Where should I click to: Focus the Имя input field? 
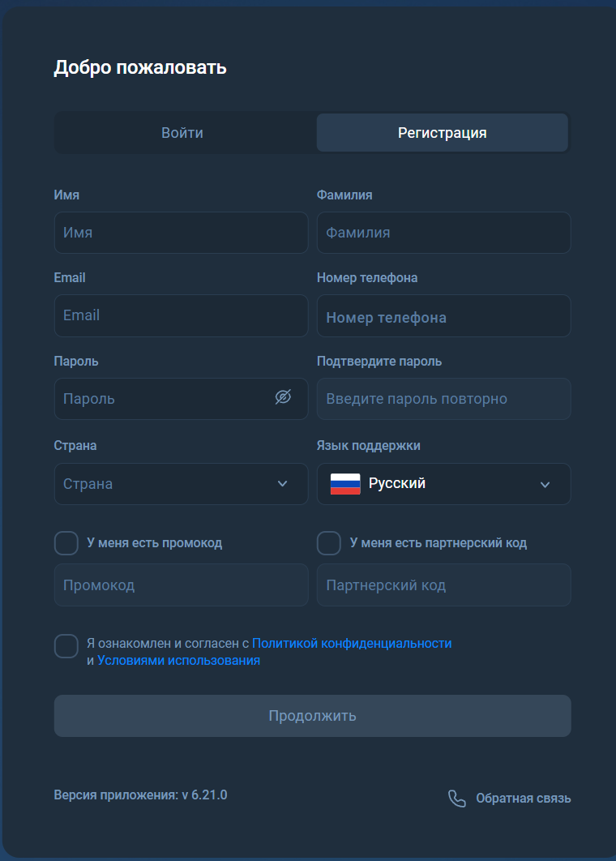pyautogui.click(x=181, y=233)
